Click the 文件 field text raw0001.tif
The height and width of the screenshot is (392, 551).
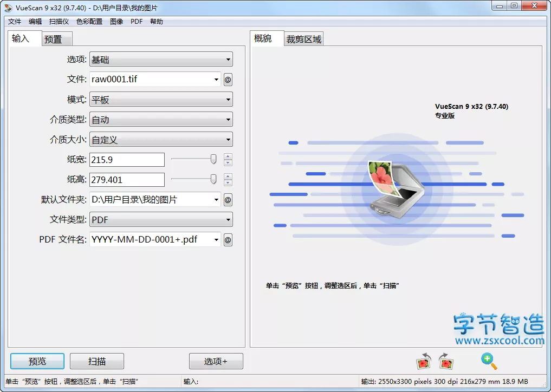(x=114, y=80)
